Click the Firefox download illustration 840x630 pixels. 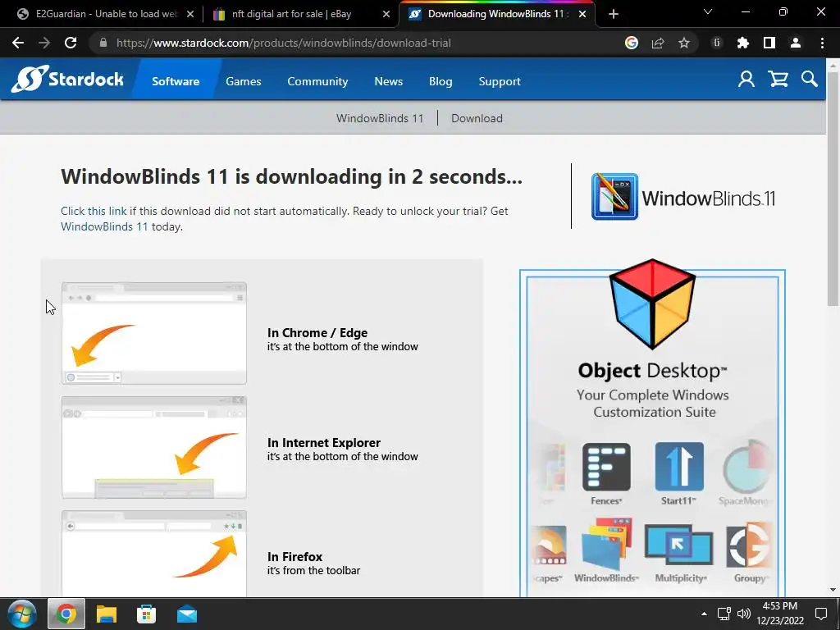click(154, 554)
